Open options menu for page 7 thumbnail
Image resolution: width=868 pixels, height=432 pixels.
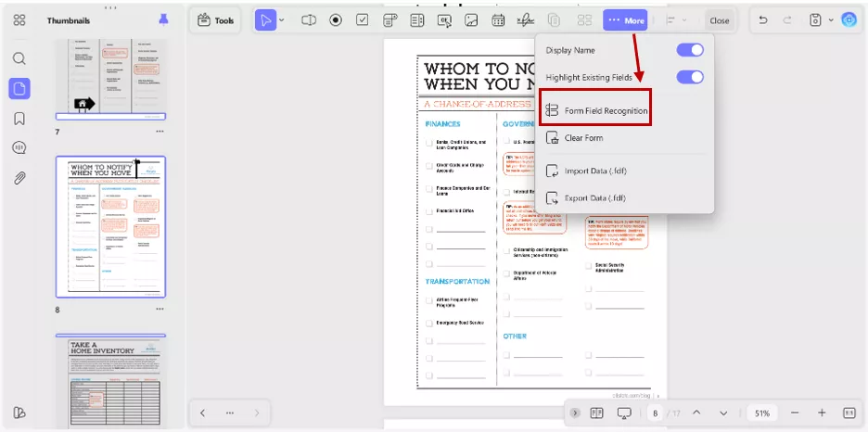tap(160, 132)
